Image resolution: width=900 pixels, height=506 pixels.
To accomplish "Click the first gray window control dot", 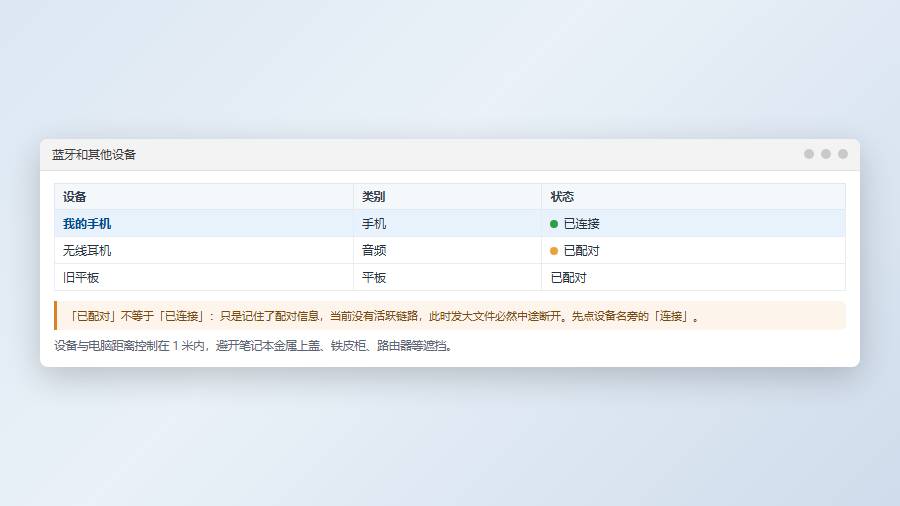I will click(809, 154).
